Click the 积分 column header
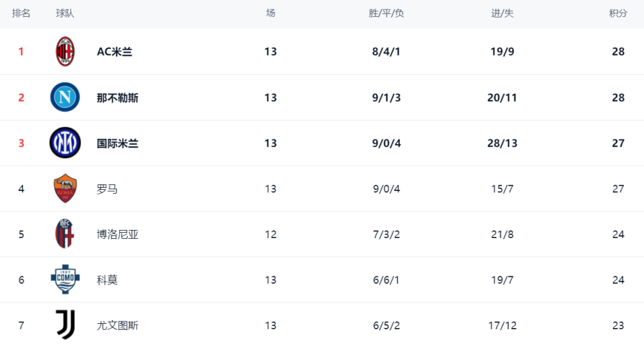The height and width of the screenshot is (346, 644). 618,13
